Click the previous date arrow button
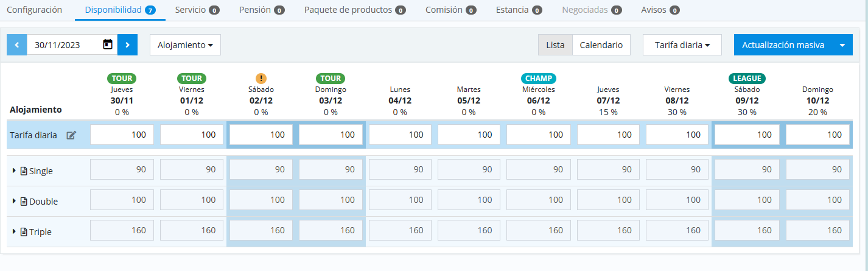 [x=16, y=44]
